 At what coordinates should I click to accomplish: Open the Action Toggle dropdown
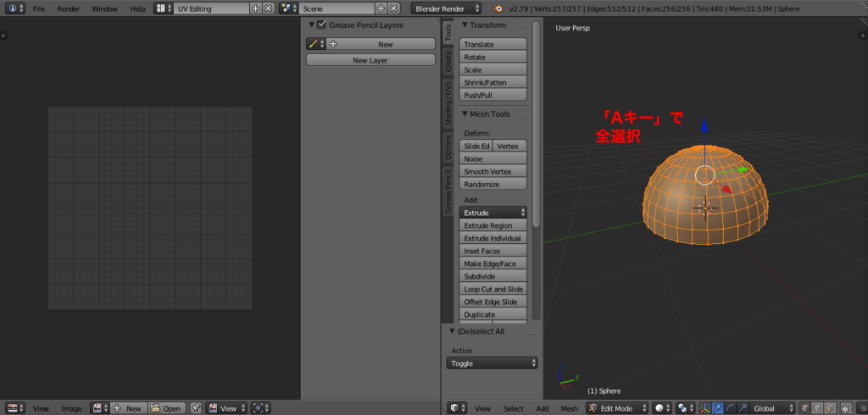coord(492,363)
